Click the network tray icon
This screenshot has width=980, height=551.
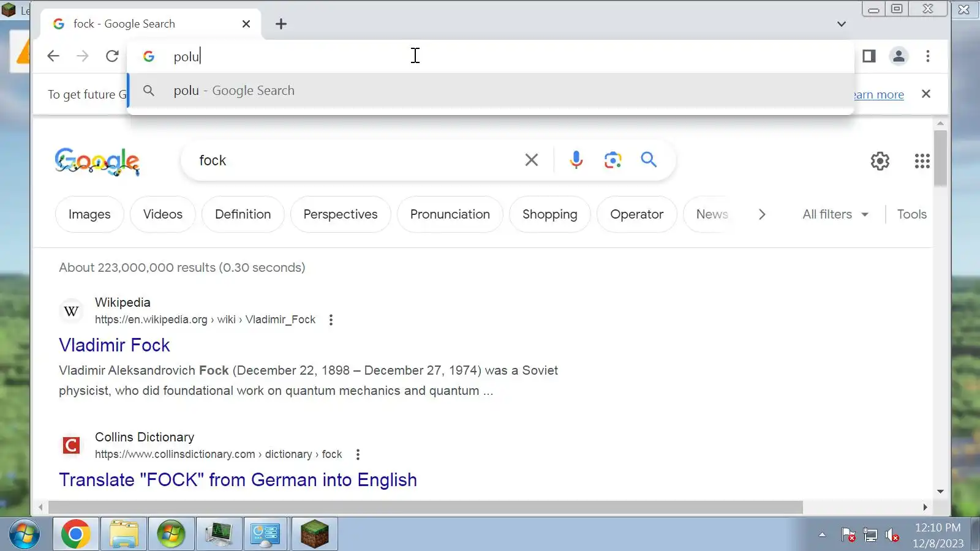(870, 535)
